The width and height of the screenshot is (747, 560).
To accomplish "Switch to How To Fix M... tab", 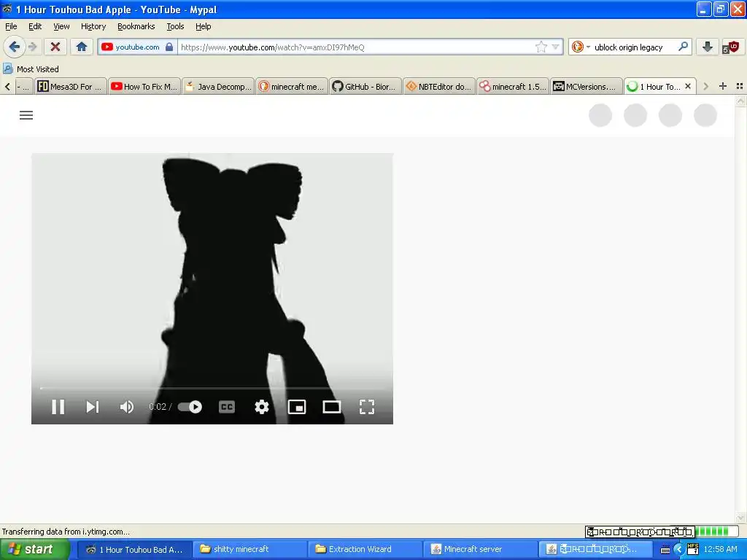I will [144, 87].
